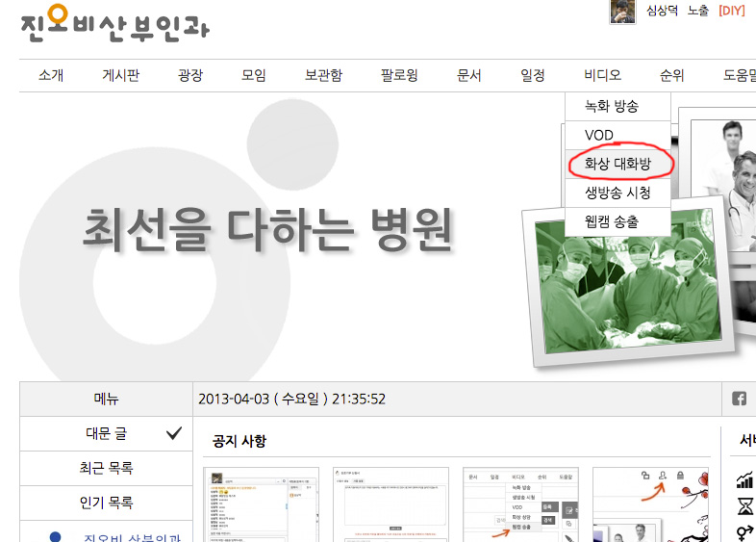This screenshot has width=756, height=542.
Task: Click the bar chart statistics icon
Action: [x=744, y=479]
